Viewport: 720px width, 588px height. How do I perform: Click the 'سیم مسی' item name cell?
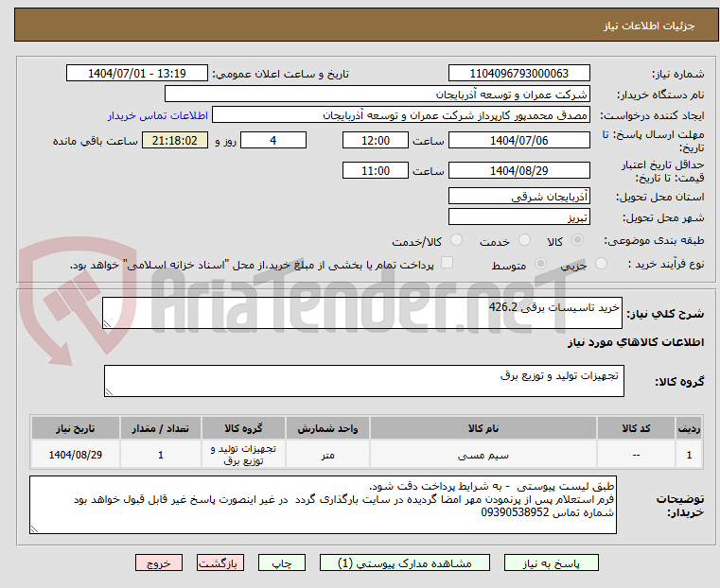tap(483, 455)
